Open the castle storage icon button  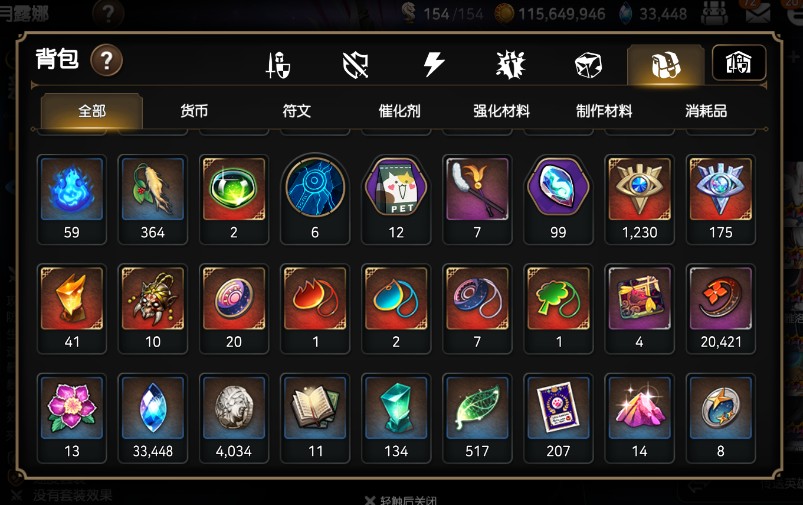[x=739, y=64]
